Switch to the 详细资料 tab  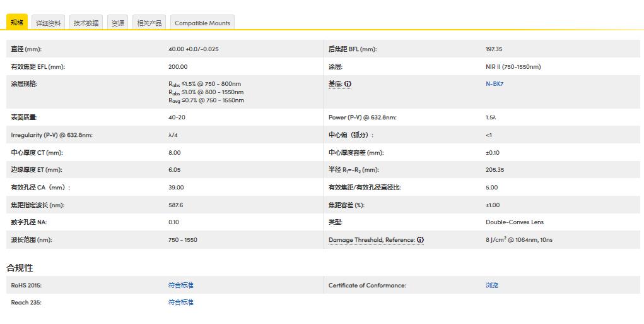tap(49, 23)
